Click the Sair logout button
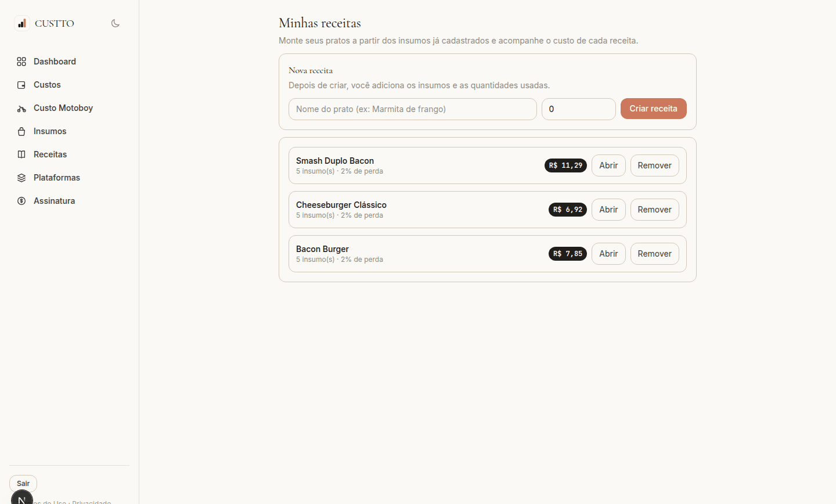Image resolution: width=836 pixels, height=504 pixels. [x=23, y=484]
